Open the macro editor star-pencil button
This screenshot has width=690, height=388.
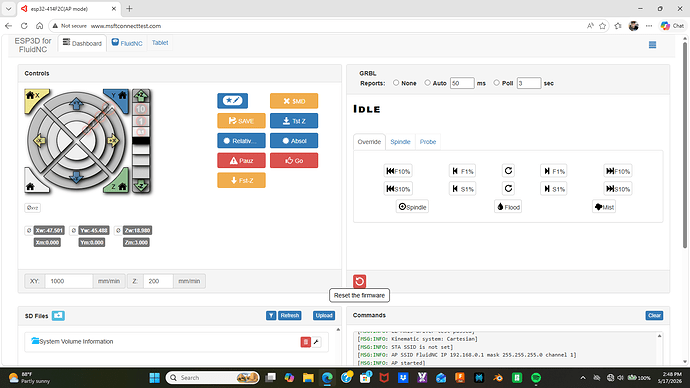(x=232, y=101)
